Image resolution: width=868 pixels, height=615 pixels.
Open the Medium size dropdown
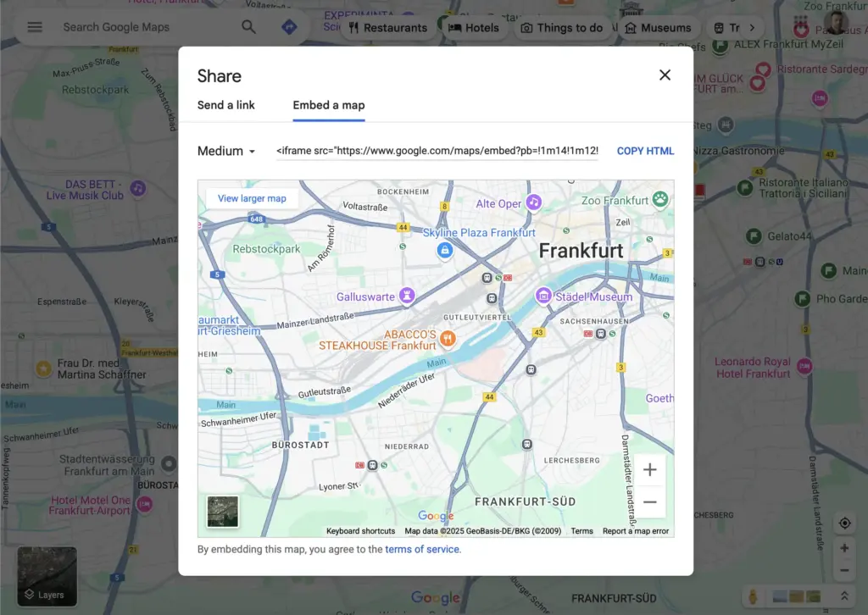point(226,151)
